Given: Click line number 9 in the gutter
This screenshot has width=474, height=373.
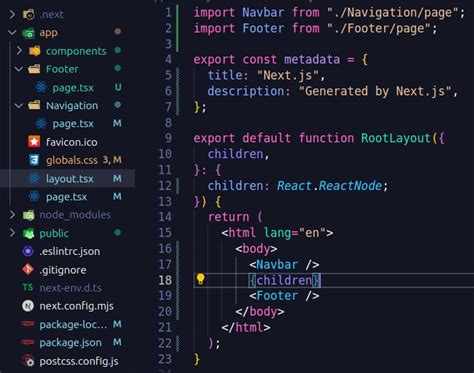Looking at the screenshot, I should click(x=168, y=138).
